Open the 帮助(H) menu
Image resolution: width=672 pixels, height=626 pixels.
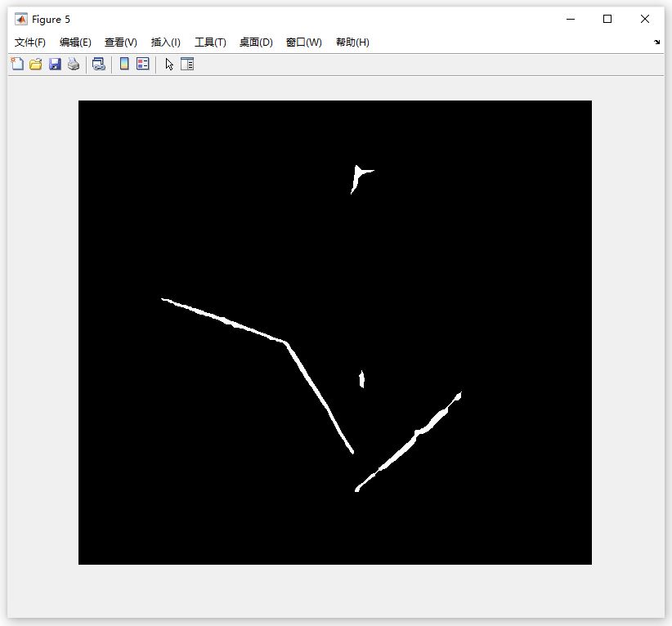(352, 42)
